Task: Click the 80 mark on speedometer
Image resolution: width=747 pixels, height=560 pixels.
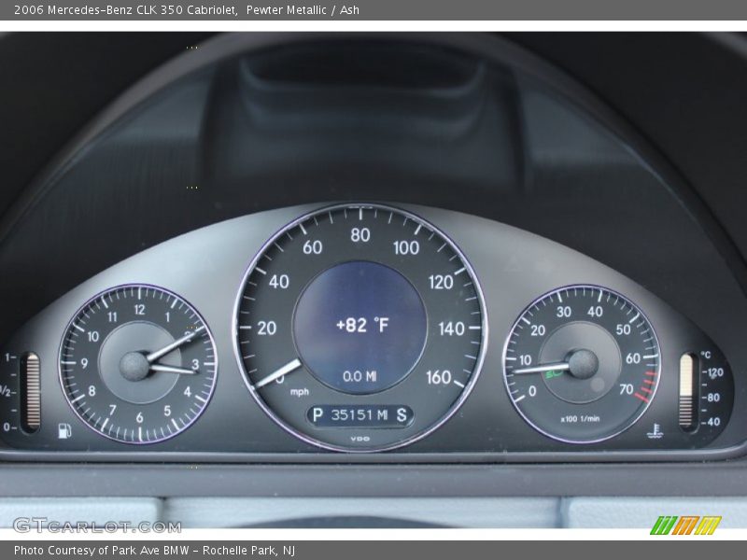Action: (x=360, y=235)
